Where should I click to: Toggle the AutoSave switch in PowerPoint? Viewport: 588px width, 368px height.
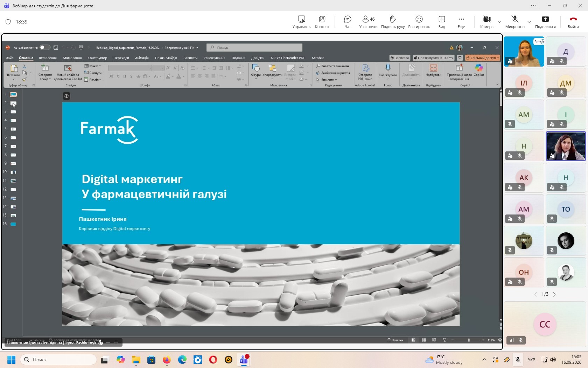pyautogui.click(x=44, y=47)
